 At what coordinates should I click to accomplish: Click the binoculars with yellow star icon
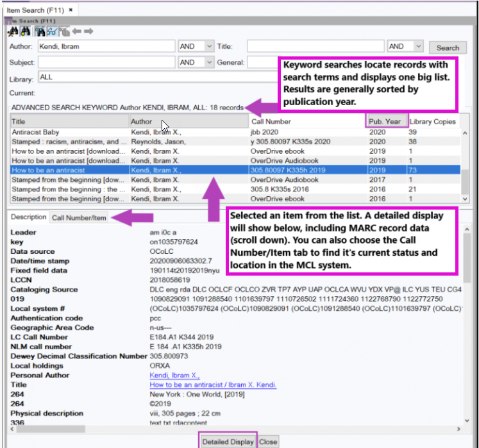pos(26,31)
